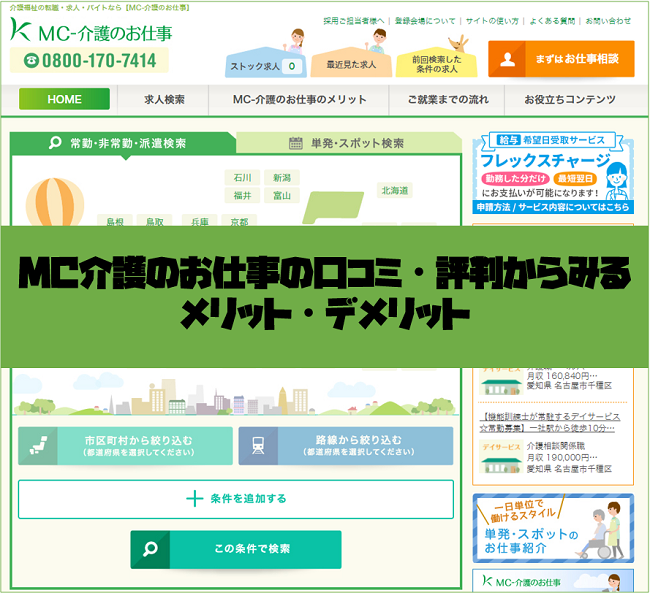The width and height of the screenshot is (650, 593).
Task: Click the plus icon beside 条件を追加する
Action: (194, 498)
